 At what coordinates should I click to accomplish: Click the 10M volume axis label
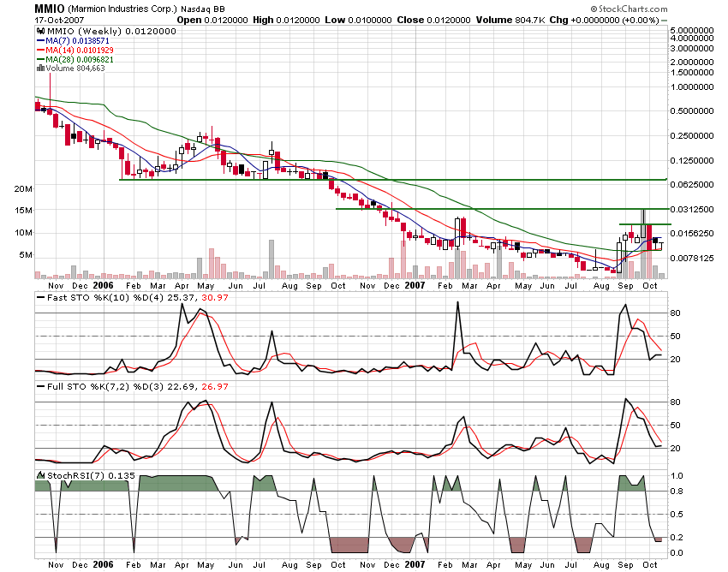(x=23, y=233)
